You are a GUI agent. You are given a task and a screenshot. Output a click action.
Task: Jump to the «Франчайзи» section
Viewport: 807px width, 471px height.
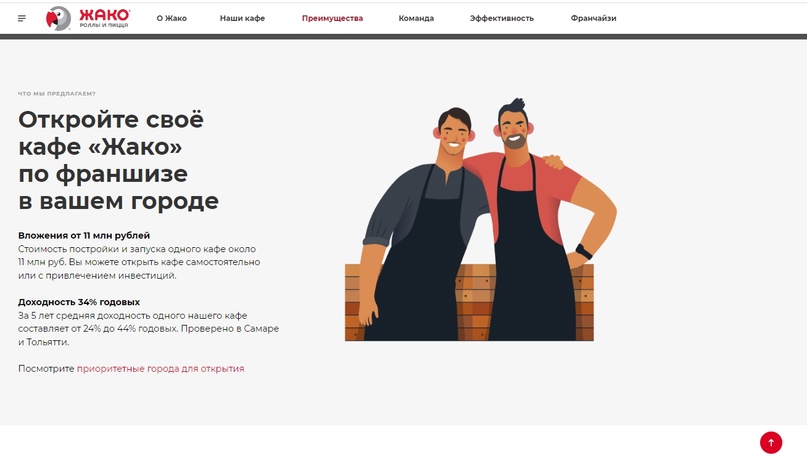point(593,18)
